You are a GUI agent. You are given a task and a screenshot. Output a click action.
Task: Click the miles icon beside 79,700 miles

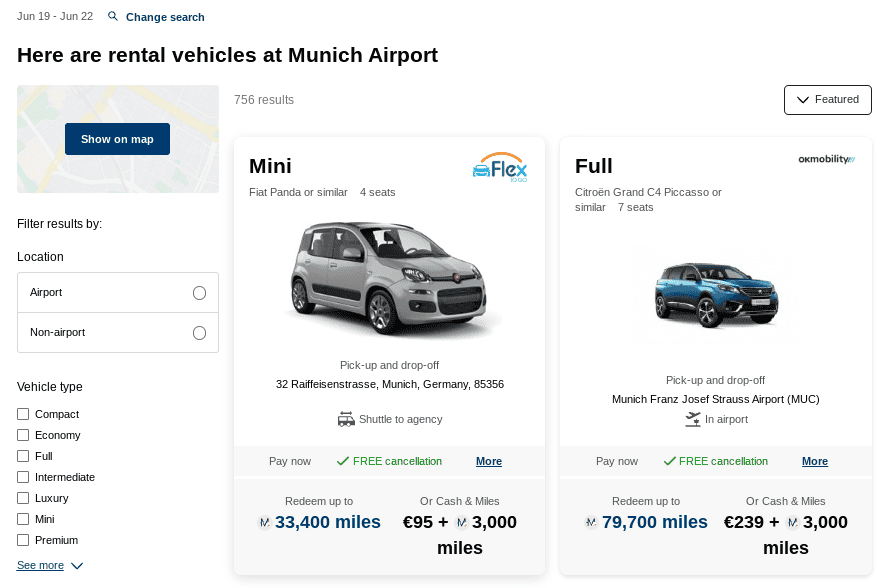592,522
